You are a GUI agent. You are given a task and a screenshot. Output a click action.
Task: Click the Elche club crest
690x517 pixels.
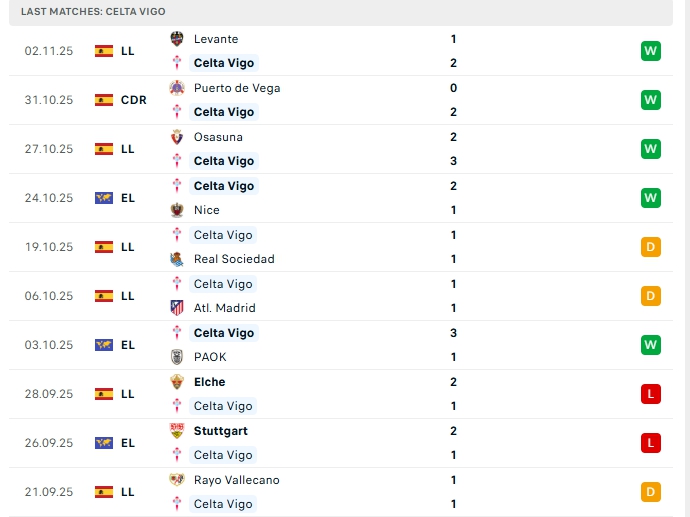point(177,382)
